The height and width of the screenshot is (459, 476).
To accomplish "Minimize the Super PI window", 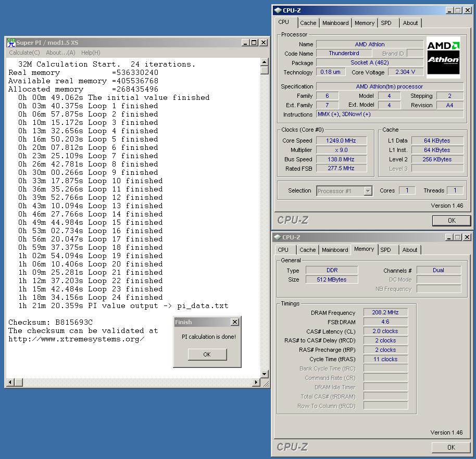I will coord(246,43).
